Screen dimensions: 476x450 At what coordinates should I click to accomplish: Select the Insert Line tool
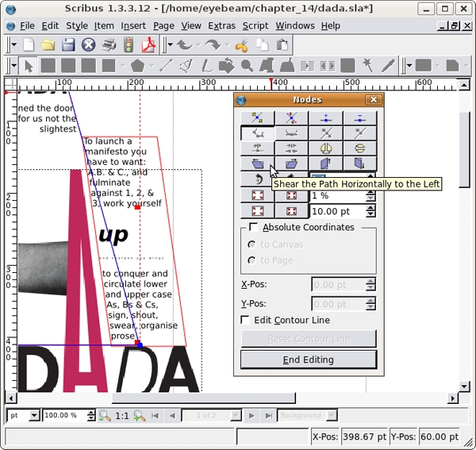167,66
